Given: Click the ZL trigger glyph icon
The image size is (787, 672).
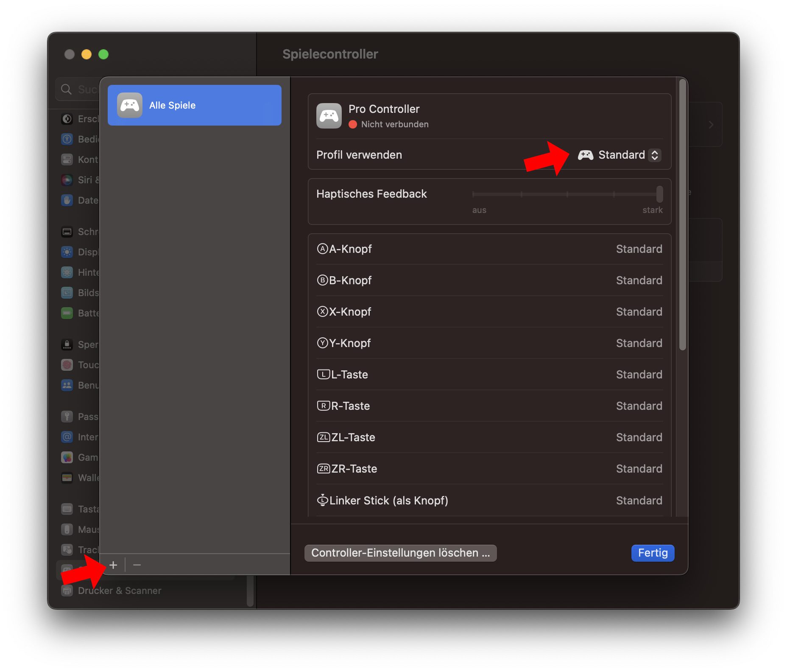Looking at the screenshot, I should click(324, 437).
